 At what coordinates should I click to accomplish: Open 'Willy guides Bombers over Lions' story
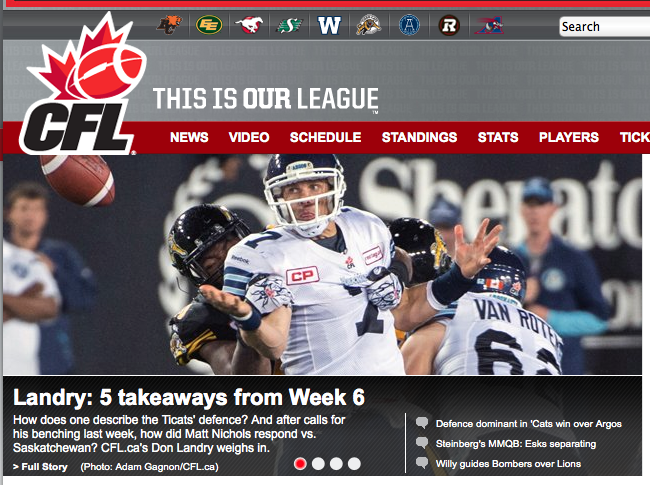508,463
